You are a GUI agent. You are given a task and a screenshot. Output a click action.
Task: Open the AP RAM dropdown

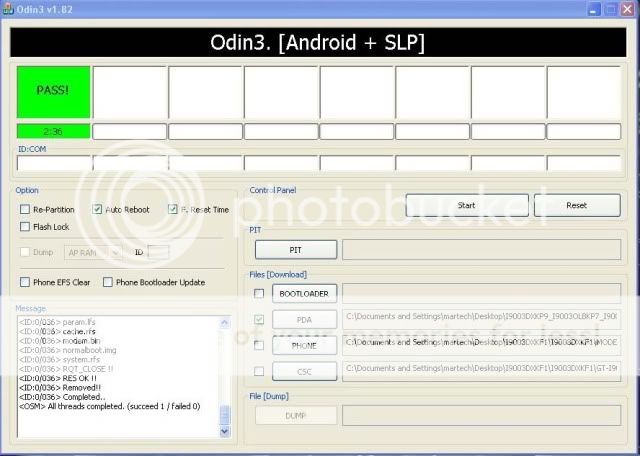93,253
